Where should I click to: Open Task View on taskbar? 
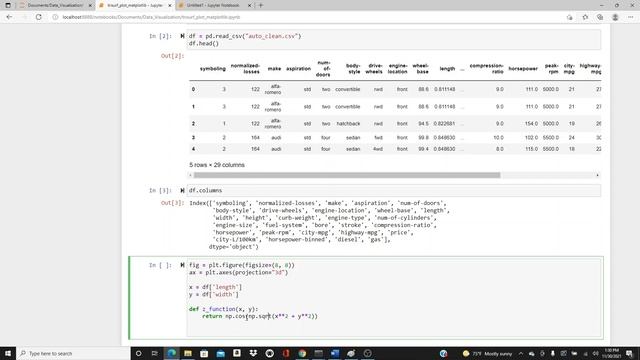pos(155,353)
